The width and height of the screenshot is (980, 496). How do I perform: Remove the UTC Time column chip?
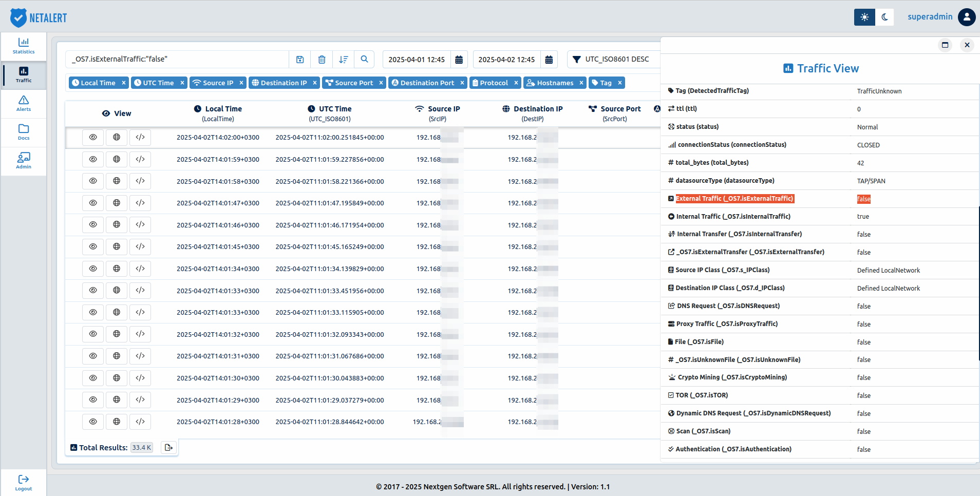pos(182,83)
